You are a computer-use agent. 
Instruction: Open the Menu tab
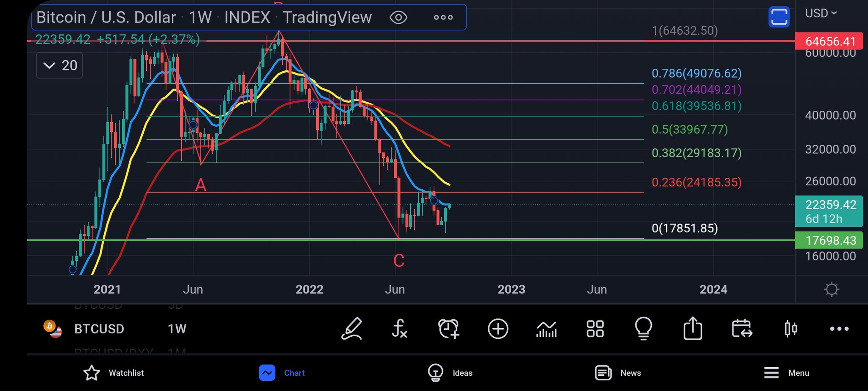786,373
